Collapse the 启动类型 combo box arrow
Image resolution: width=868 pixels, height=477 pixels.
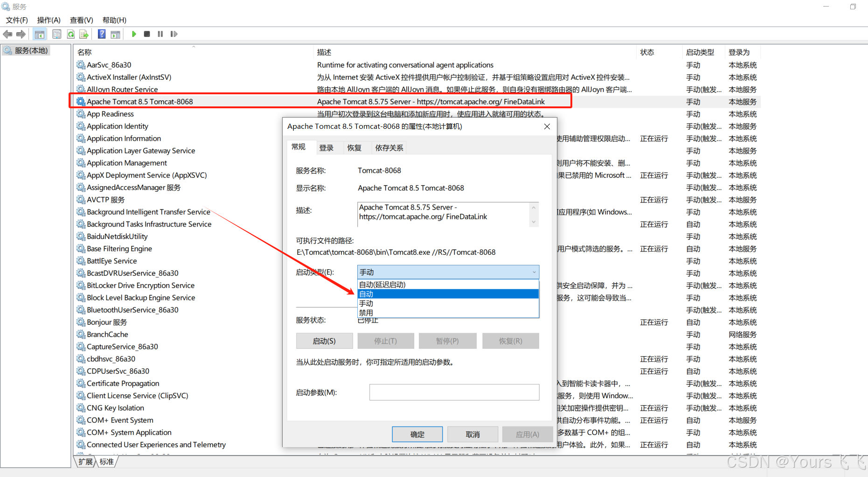point(534,272)
